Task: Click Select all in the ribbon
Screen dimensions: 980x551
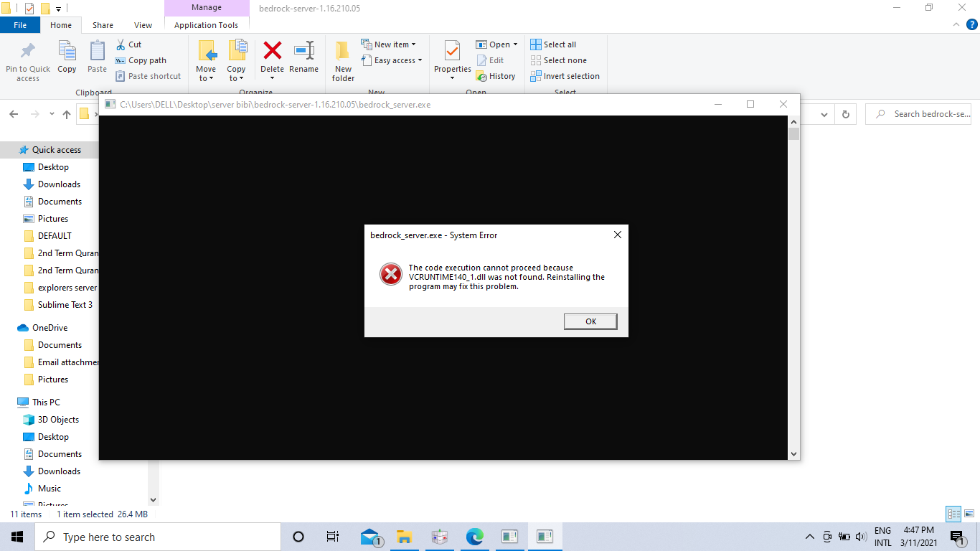Action: click(x=553, y=44)
